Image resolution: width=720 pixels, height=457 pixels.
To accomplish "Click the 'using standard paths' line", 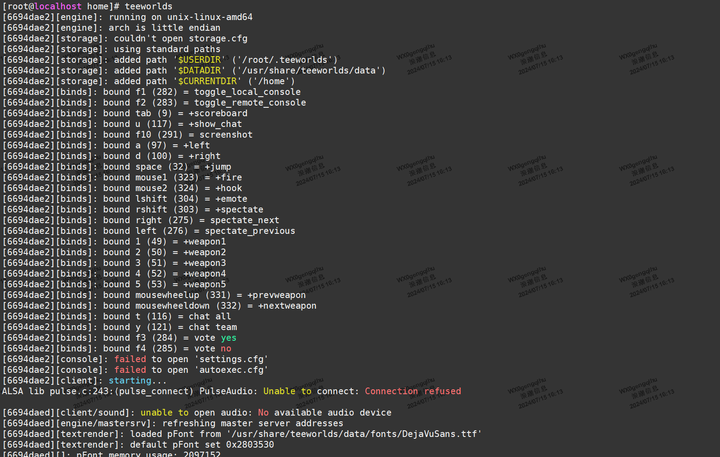I will point(111,49).
